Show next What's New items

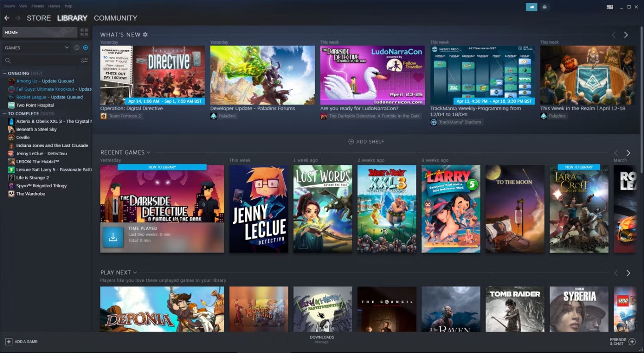(x=626, y=35)
